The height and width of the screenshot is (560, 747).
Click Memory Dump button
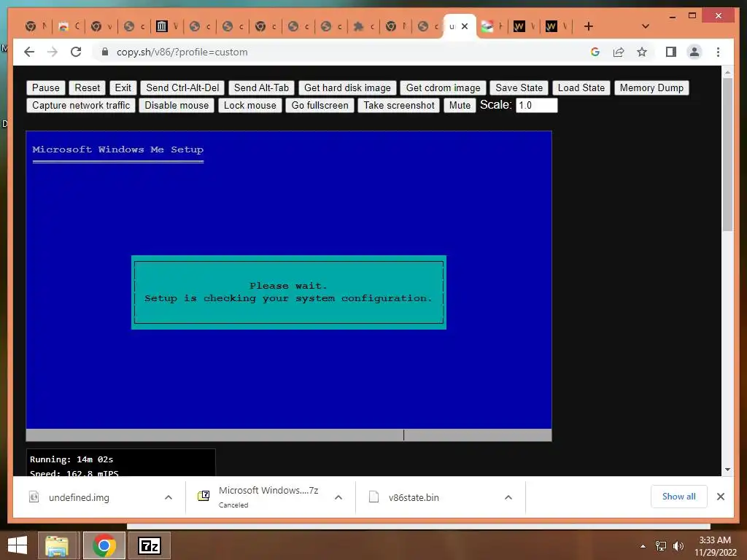pyautogui.click(x=651, y=87)
